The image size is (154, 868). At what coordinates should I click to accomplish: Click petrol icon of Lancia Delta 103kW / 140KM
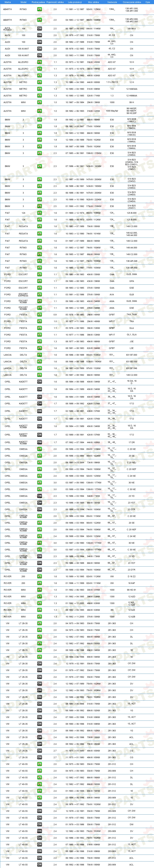click(39, 362)
